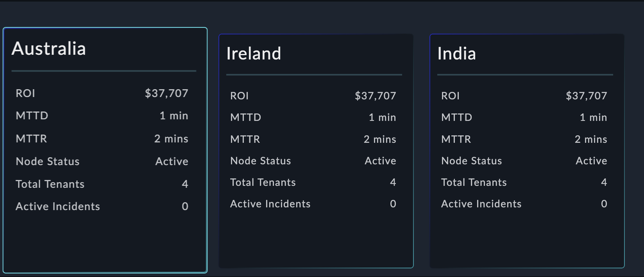Click Ireland's Total Tenants count
This screenshot has width=644, height=277.
[393, 182]
